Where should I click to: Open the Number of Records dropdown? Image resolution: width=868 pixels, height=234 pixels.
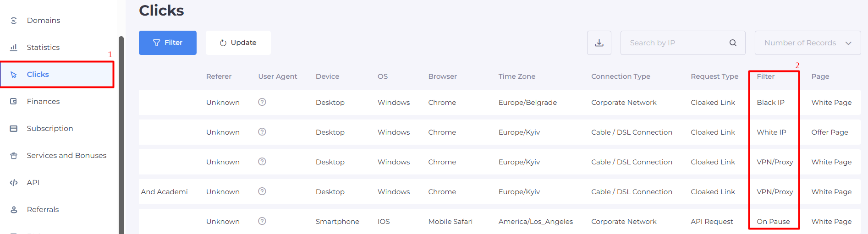pos(808,43)
